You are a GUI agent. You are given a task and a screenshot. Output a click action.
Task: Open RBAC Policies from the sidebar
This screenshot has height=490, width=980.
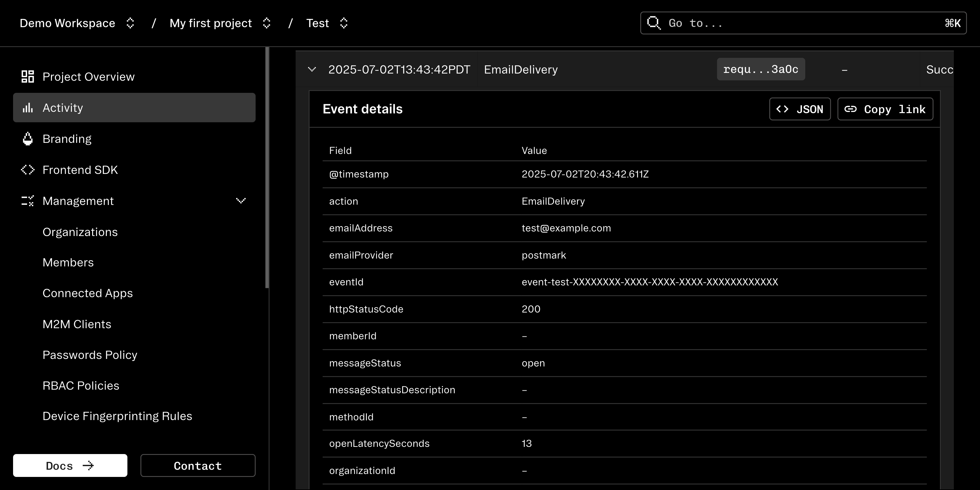81,385
